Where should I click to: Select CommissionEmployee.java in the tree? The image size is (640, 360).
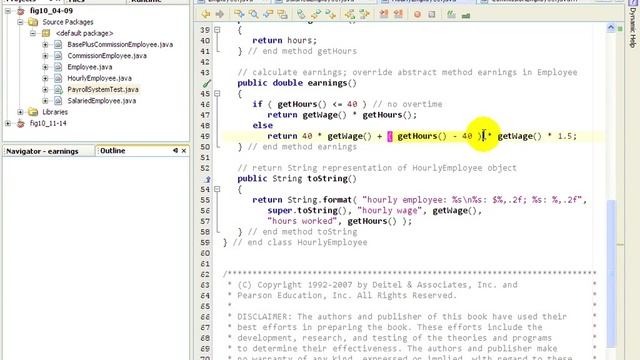(x=107, y=56)
